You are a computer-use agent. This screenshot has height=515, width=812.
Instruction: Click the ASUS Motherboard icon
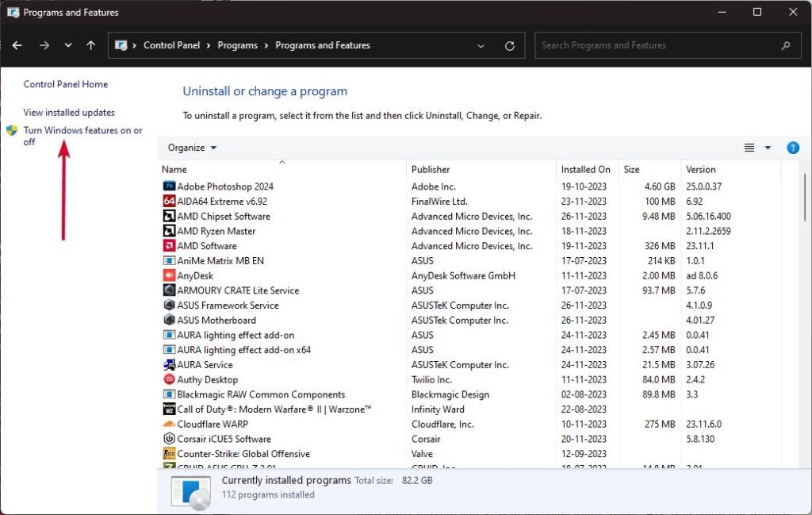pos(169,320)
